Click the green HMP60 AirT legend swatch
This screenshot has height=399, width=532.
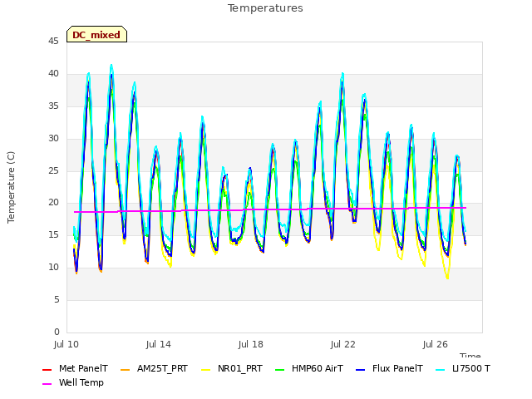[x=279, y=369]
